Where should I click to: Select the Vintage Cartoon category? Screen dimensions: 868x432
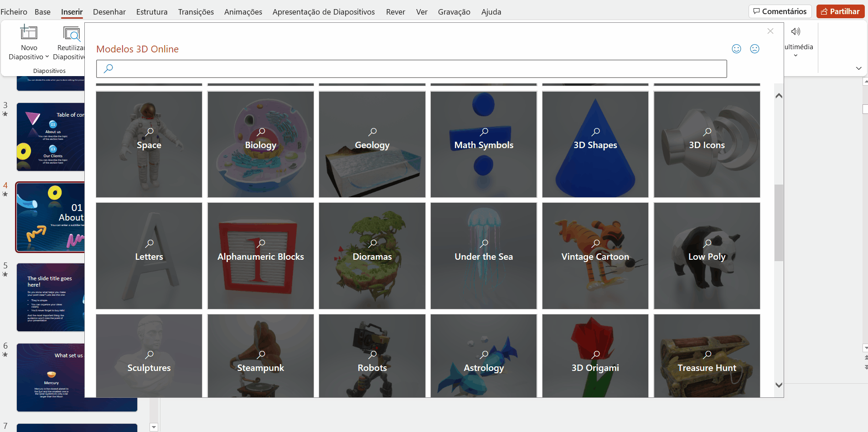click(x=595, y=256)
